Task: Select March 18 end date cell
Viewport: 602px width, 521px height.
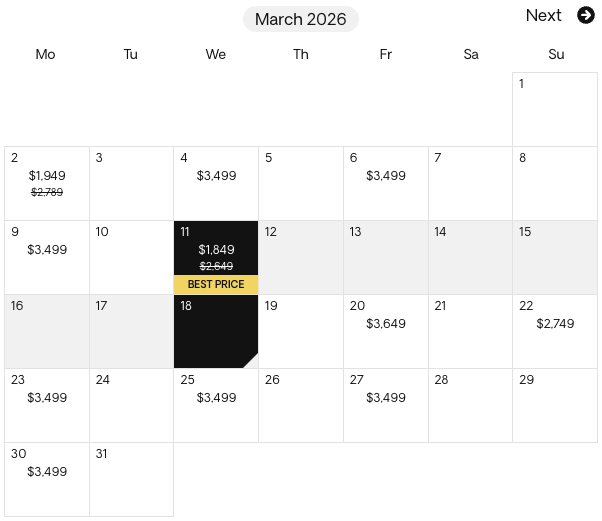Action: tap(216, 332)
